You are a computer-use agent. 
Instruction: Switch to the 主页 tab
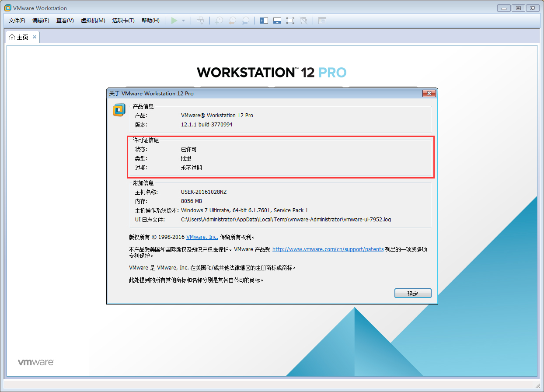point(22,37)
